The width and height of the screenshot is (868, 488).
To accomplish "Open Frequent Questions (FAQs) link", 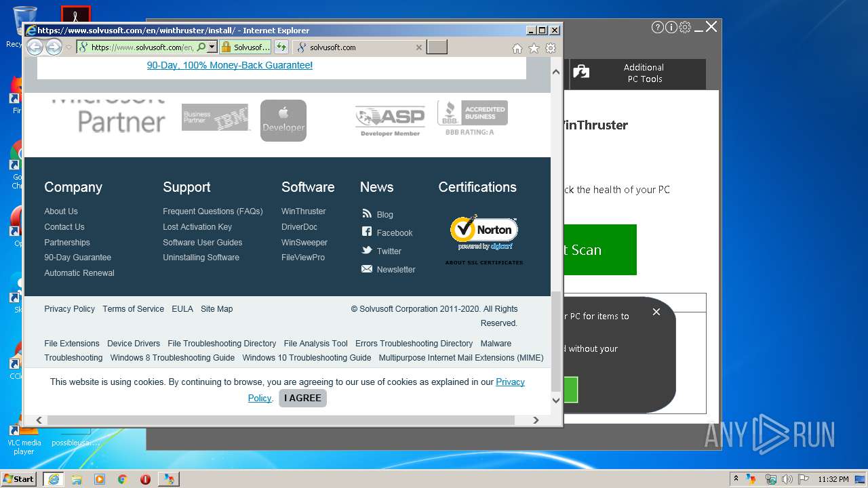I will [213, 211].
